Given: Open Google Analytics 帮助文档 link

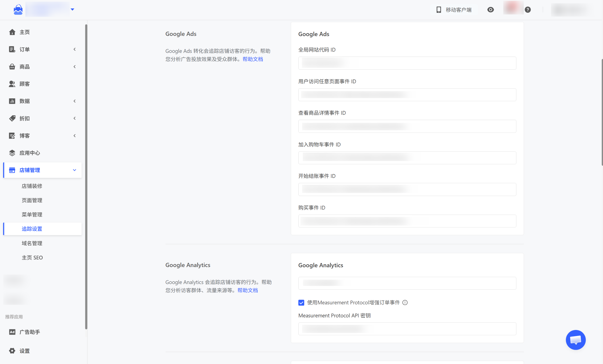Looking at the screenshot, I should (x=248, y=290).
